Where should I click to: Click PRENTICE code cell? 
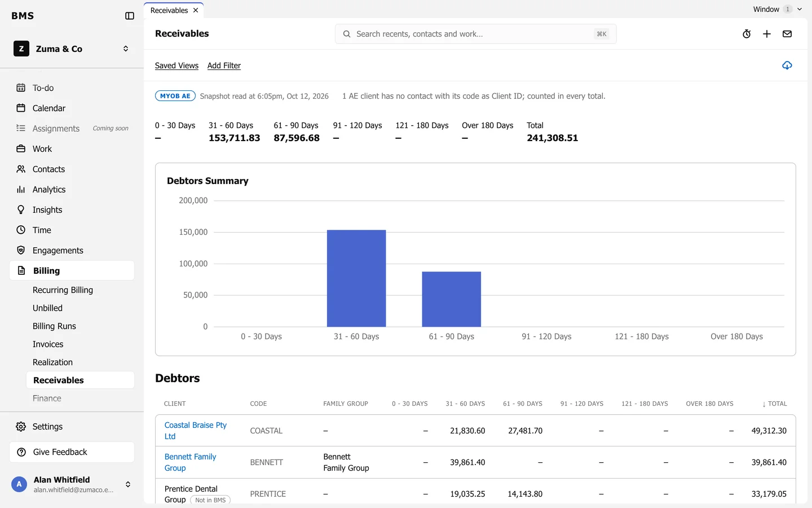pos(268,494)
